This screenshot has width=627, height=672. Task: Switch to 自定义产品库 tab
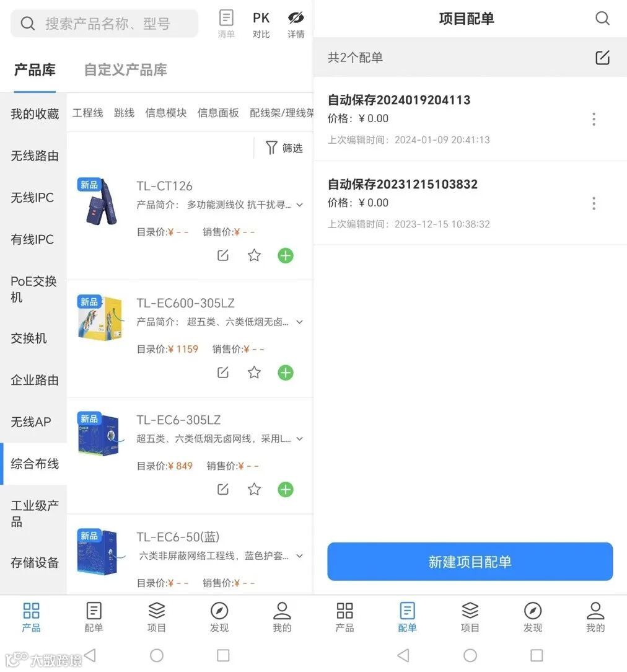(125, 70)
